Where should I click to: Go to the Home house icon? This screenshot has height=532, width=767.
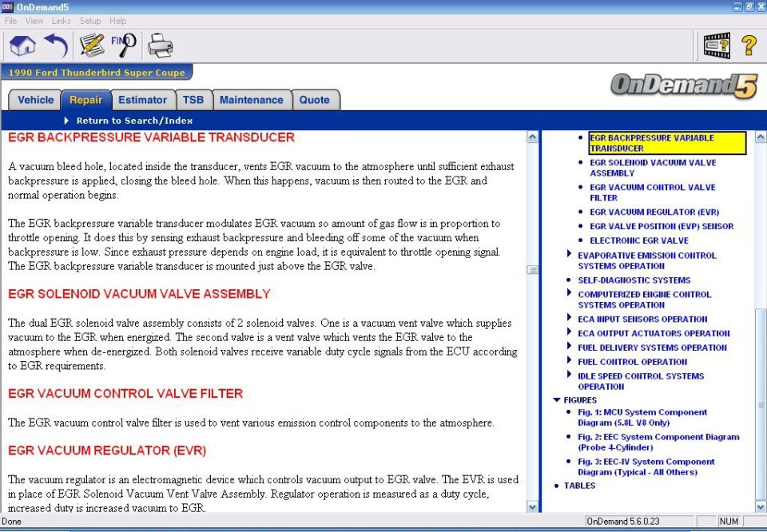coord(22,46)
